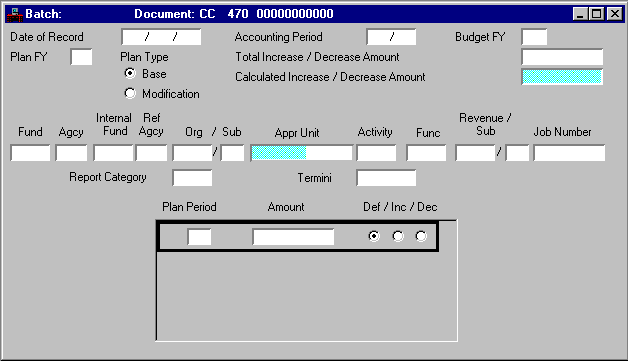
Task: Click the Agcy input field
Action: [x=71, y=153]
